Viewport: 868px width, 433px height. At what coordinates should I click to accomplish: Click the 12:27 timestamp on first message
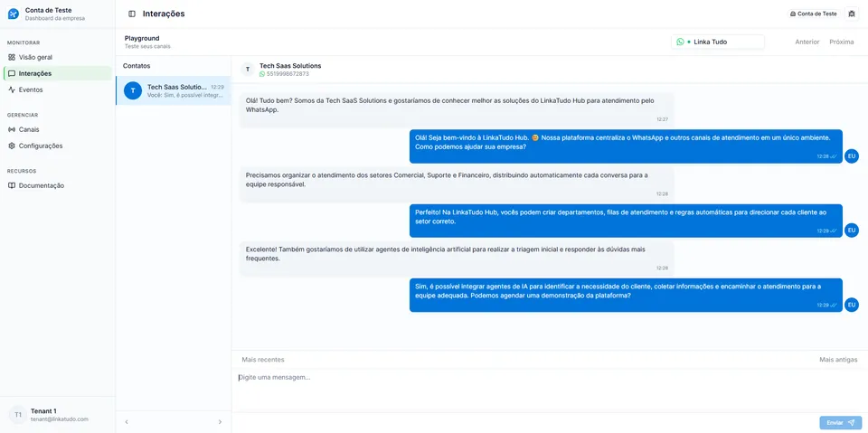pyautogui.click(x=662, y=119)
